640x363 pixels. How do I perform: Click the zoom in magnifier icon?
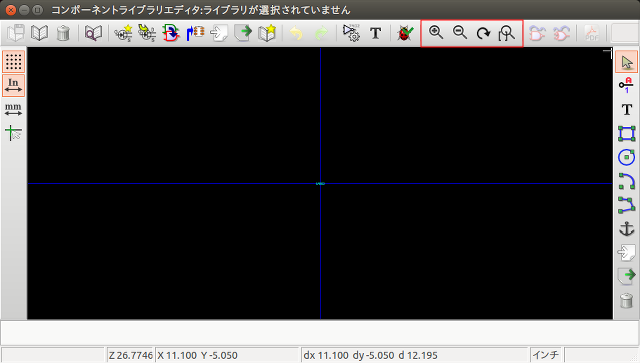(436, 33)
